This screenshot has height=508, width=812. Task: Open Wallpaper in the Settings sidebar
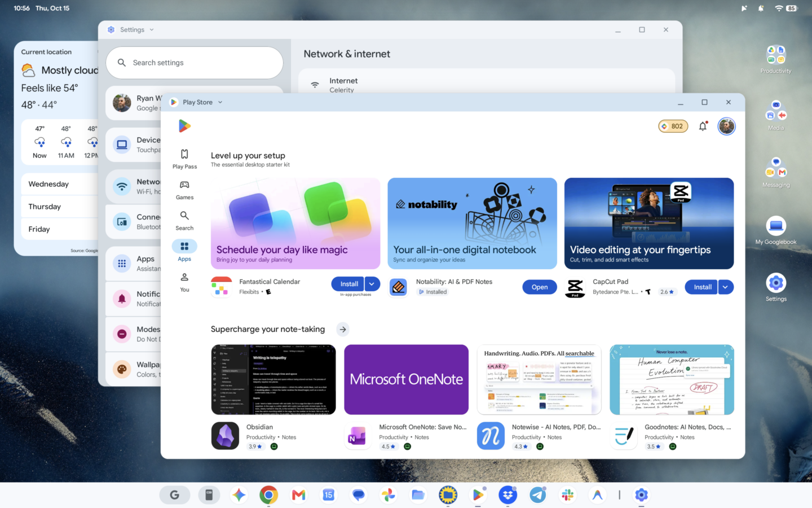tap(134, 369)
